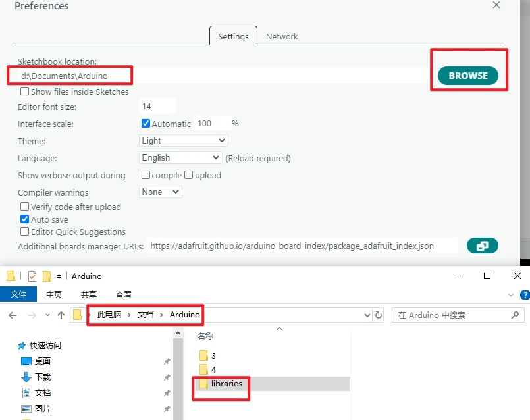Click 此电脑 in the address breadcrumb
This screenshot has width=530, height=420.
click(109, 315)
